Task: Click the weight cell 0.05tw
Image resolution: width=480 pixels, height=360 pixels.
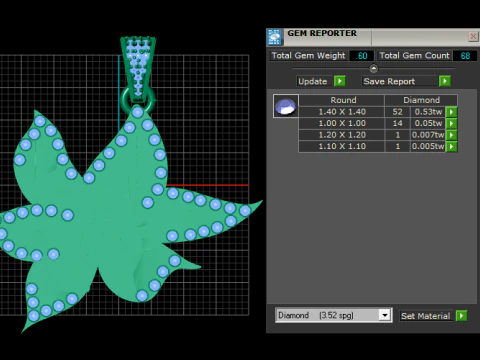Action: [x=428, y=123]
